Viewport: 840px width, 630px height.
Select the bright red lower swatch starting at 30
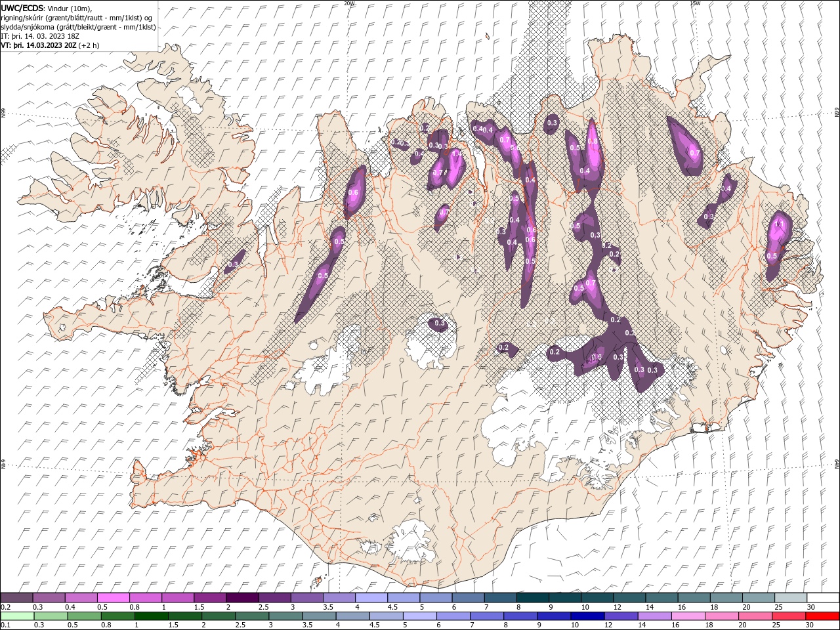click(x=822, y=616)
